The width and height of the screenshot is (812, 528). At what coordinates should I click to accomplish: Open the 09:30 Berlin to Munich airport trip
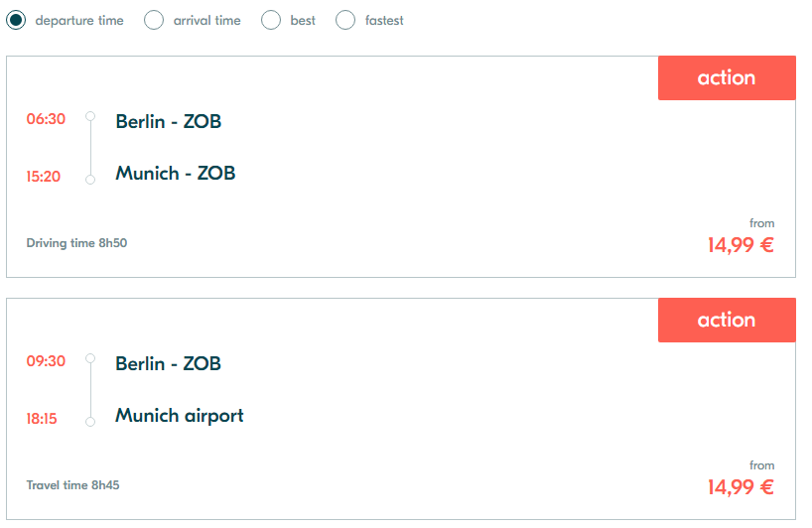click(x=401, y=409)
